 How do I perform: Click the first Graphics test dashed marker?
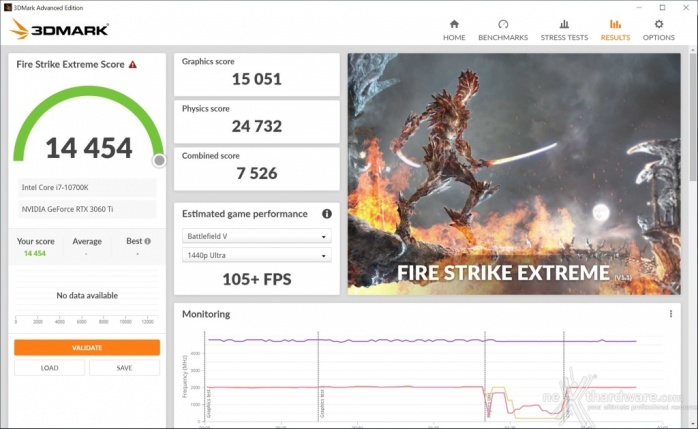(205, 376)
